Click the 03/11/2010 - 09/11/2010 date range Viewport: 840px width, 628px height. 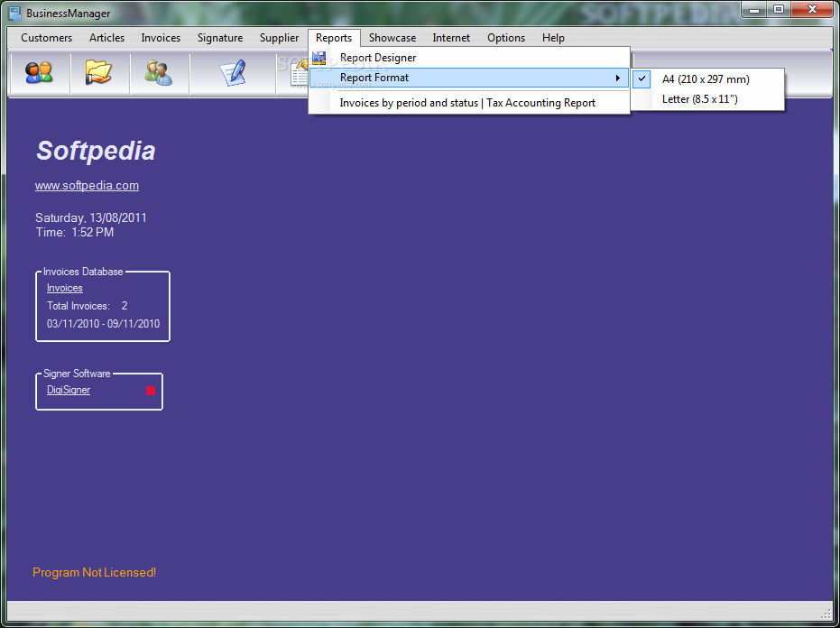104,324
